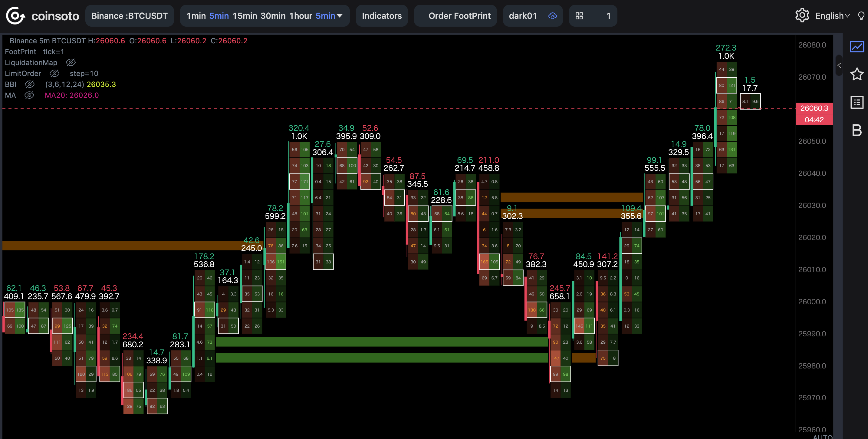
Task: Click the Binance :BTCUSDT symbol selector
Action: click(130, 16)
